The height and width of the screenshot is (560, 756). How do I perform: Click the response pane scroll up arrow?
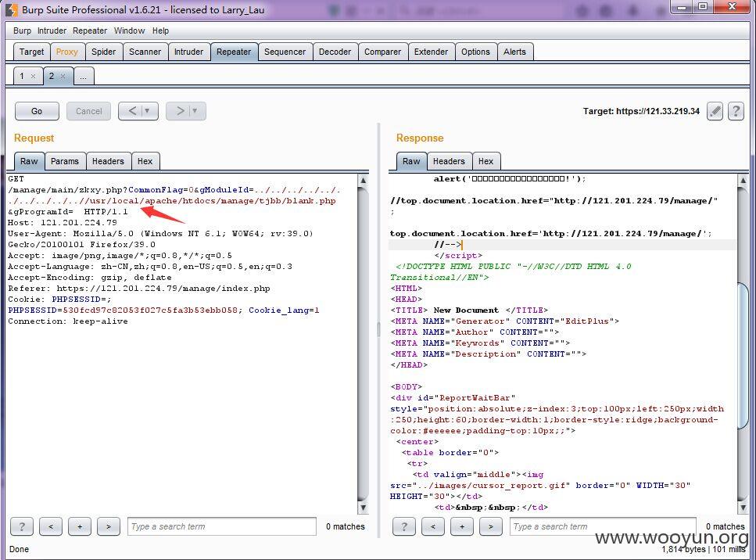coord(743,181)
